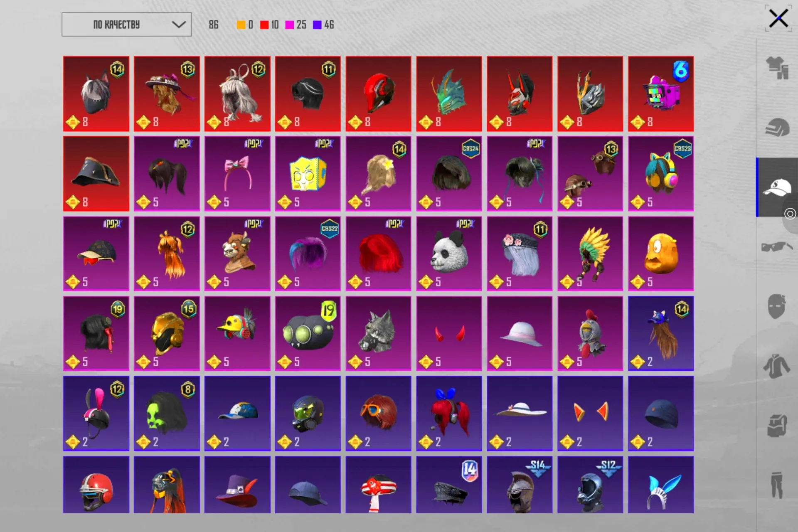Select the black bunny-ear helmet with badge 12
This screenshot has height=532, width=798.
[96, 414]
